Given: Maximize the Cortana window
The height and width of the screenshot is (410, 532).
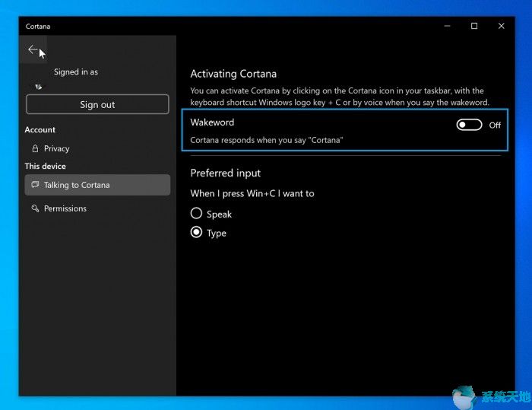Looking at the screenshot, I should point(474,26).
